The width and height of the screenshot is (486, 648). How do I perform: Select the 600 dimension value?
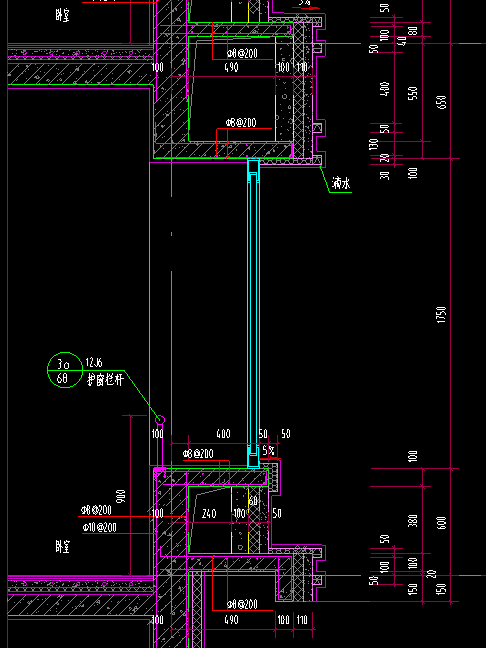[x=442, y=522]
